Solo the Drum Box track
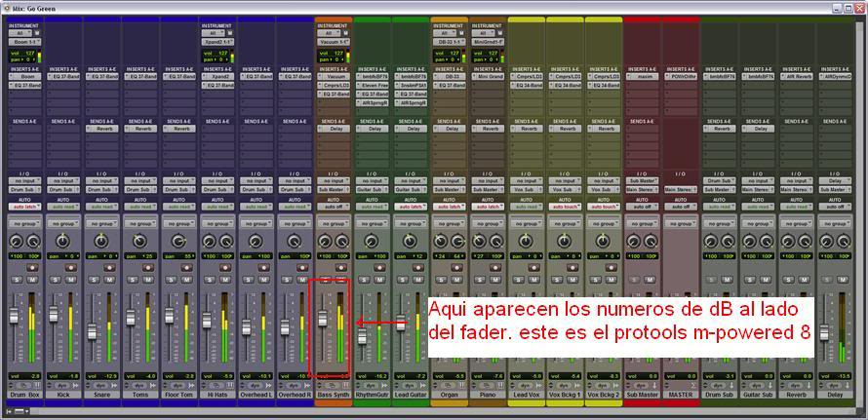The width and height of the screenshot is (868, 420). tap(16, 280)
